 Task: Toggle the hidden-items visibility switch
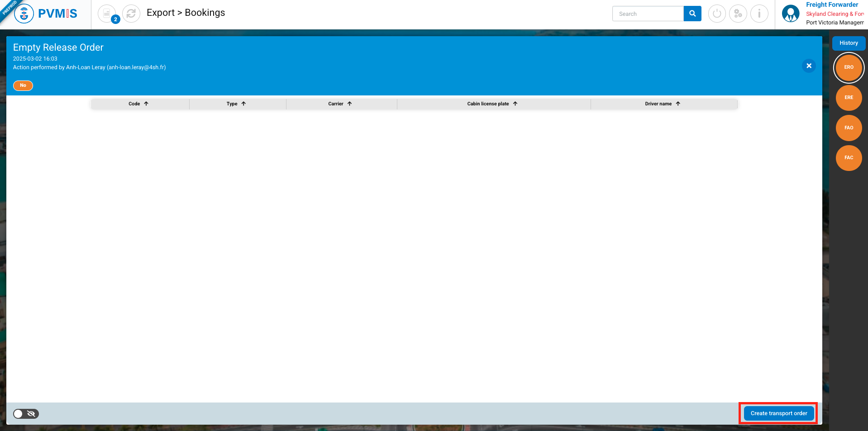pyautogui.click(x=26, y=414)
